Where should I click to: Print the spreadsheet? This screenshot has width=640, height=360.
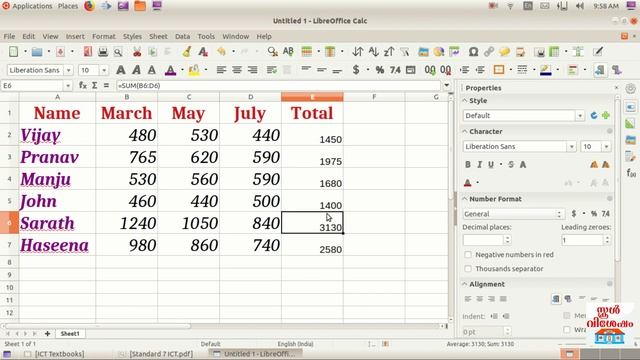tap(103, 52)
